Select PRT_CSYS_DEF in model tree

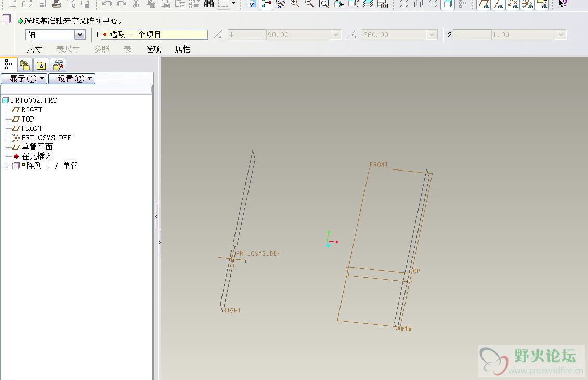coord(42,138)
